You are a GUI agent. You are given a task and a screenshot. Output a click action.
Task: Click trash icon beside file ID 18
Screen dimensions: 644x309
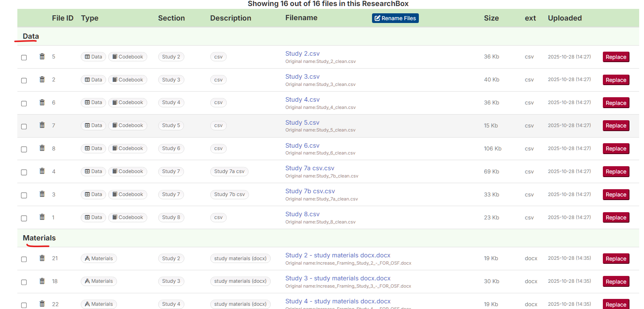[x=42, y=281]
